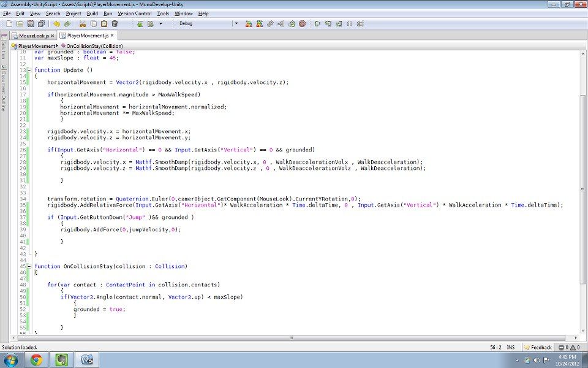Place cursor on the grounded = true line
Viewport: 588px width, 368px height.
point(99,309)
